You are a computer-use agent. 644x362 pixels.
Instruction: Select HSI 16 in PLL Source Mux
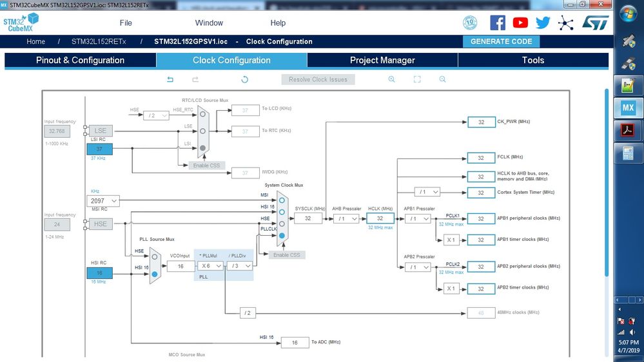point(155,274)
